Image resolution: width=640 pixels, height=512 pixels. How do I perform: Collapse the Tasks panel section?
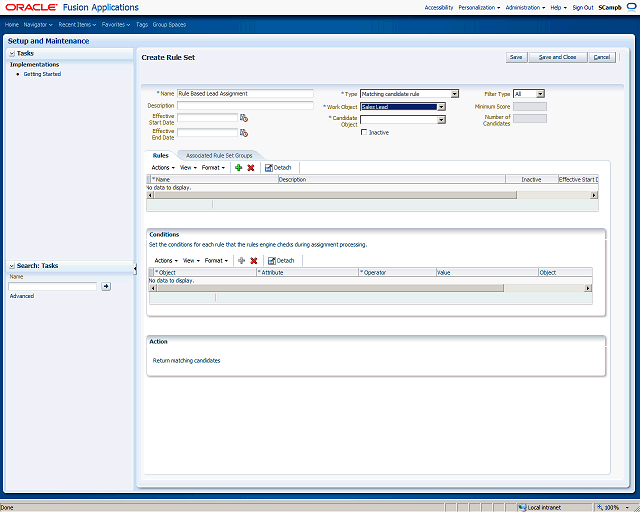point(12,53)
